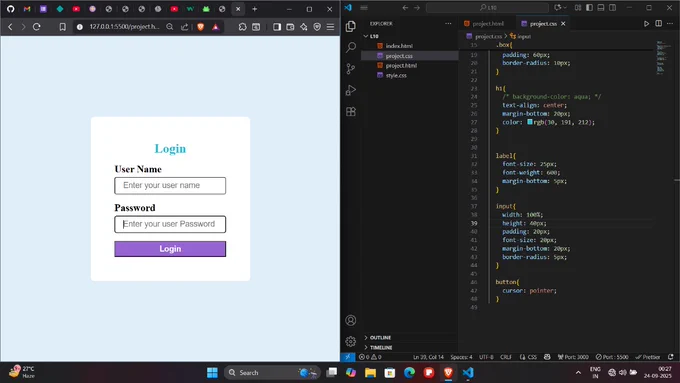Open VS Code Search view
The width and height of the screenshot is (680, 383).
(x=351, y=47)
